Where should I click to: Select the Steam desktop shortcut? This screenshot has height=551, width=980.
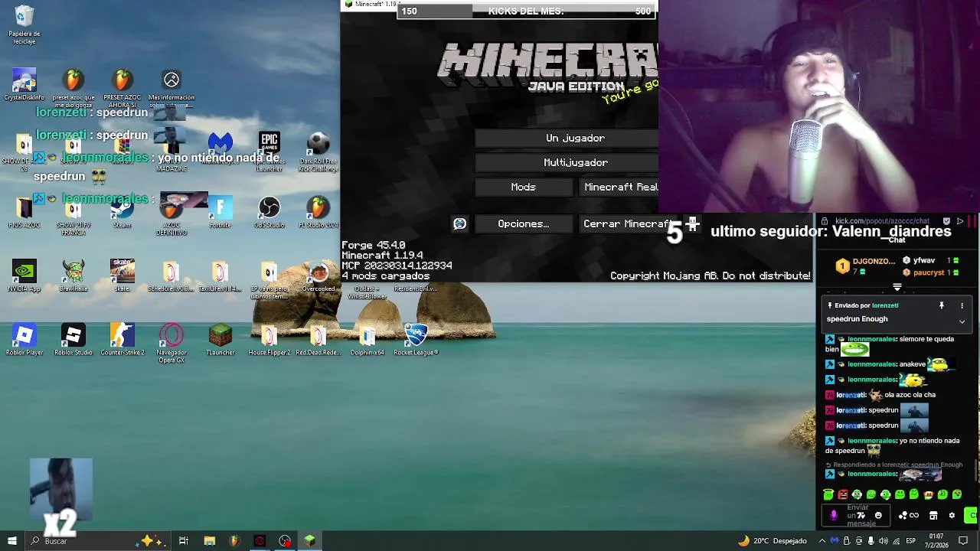(122, 213)
